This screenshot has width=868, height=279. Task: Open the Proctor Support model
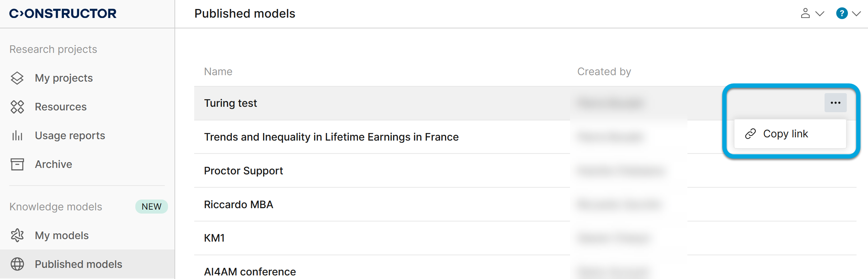(243, 171)
